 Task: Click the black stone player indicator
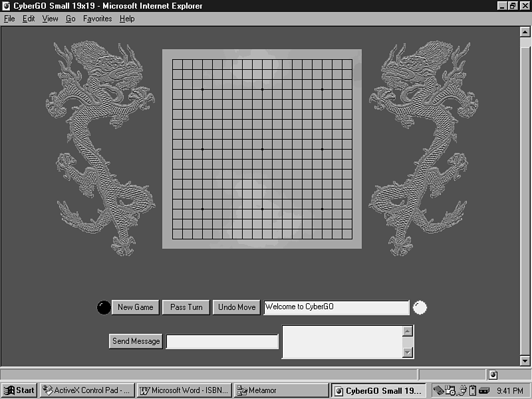104,307
